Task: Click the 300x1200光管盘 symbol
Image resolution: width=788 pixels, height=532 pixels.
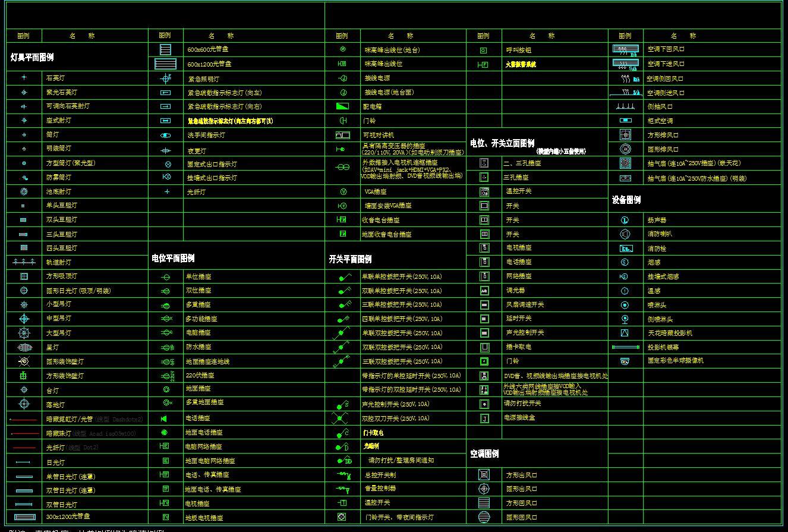Action: click(x=24, y=517)
